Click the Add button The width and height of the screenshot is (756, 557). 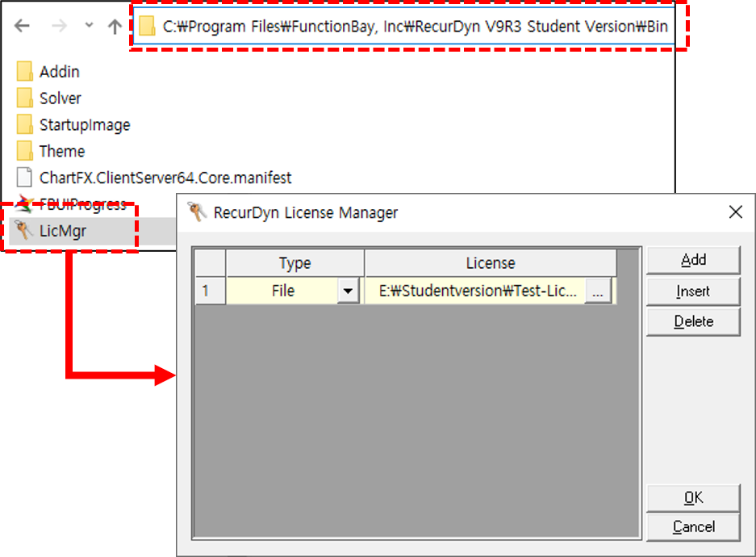[693, 260]
